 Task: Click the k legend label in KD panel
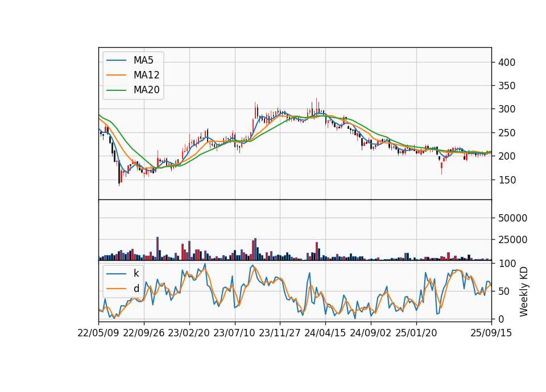pos(136,273)
